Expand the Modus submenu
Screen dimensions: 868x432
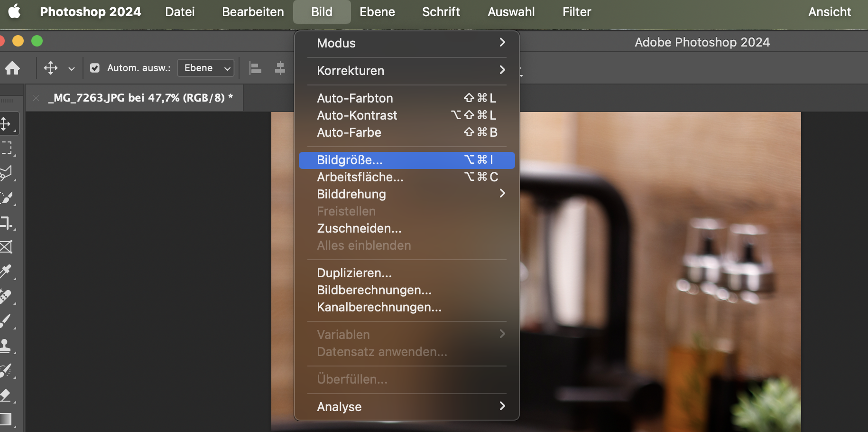click(x=407, y=43)
